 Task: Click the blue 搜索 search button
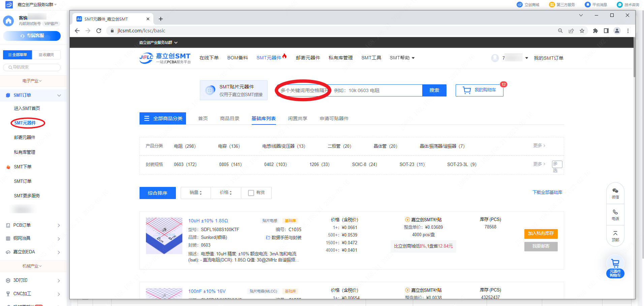434,90
